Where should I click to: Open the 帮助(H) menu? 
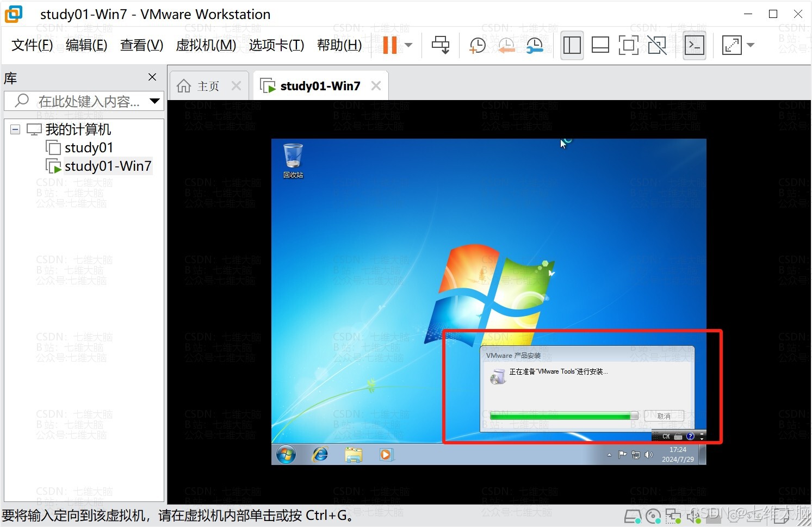(339, 45)
